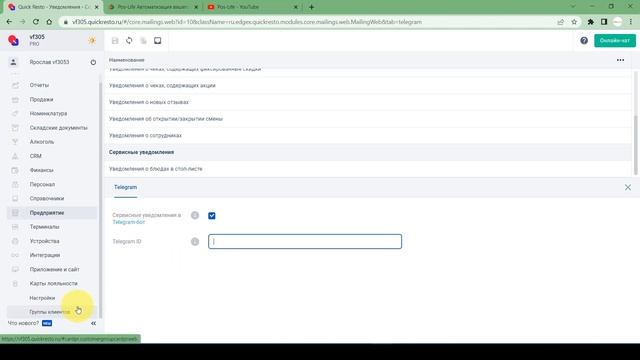Select row Уведомления о чеках, содержащих акции
This screenshot has width=640, height=360.
point(368,86)
